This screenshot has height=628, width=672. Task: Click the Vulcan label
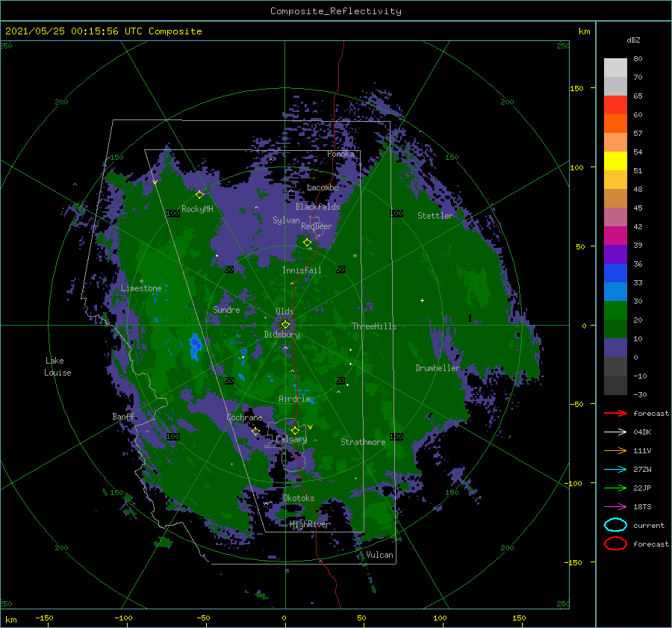pyautogui.click(x=379, y=555)
